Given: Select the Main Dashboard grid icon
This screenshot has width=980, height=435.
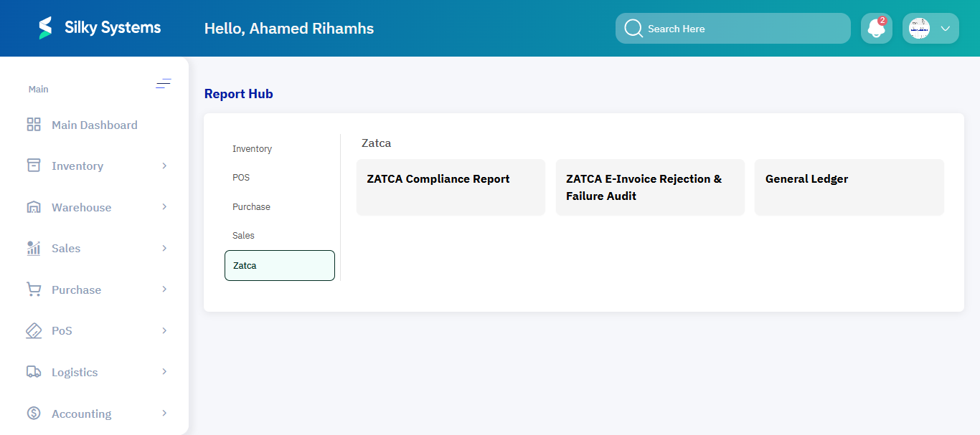Looking at the screenshot, I should [33, 124].
